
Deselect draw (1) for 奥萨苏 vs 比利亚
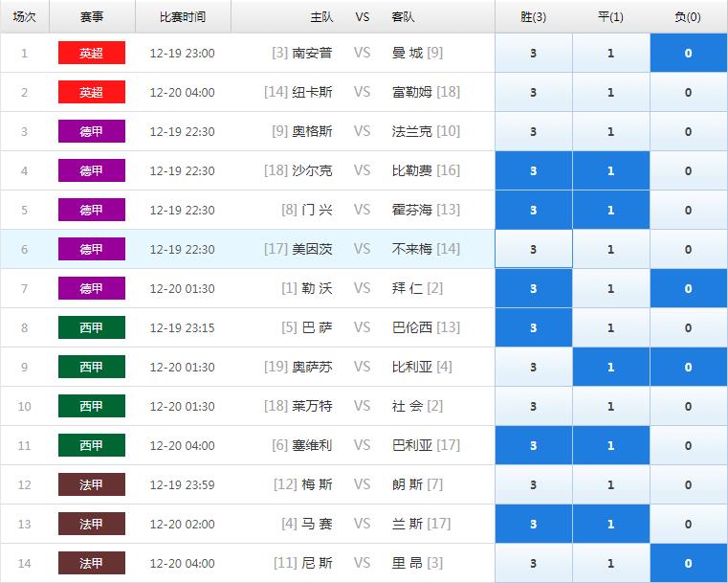pyautogui.click(x=611, y=367)
